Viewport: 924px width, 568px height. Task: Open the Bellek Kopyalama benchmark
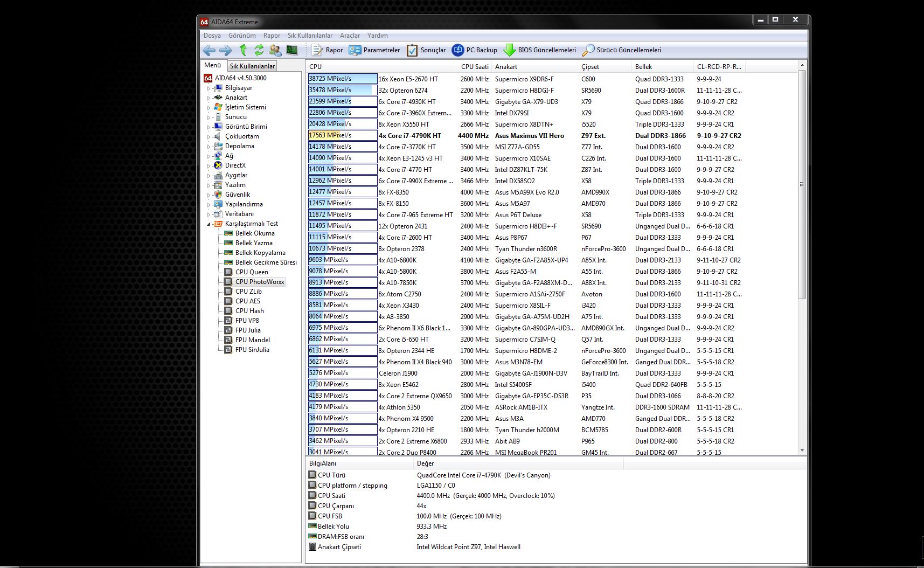pos(260,253)
